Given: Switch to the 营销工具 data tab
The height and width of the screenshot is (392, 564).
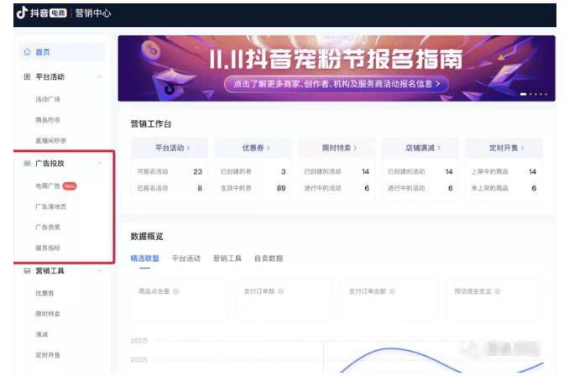Looking at the screenshot, I should click(227, 259).
